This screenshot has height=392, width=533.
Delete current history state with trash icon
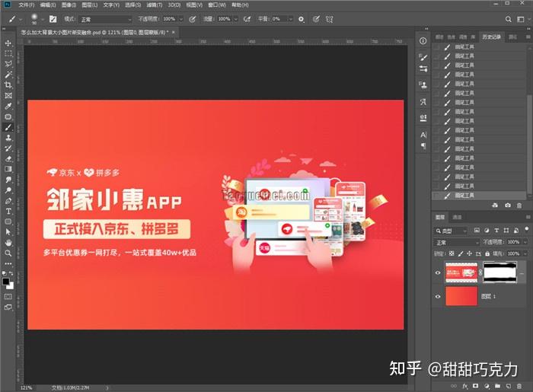tap(519, 206)
